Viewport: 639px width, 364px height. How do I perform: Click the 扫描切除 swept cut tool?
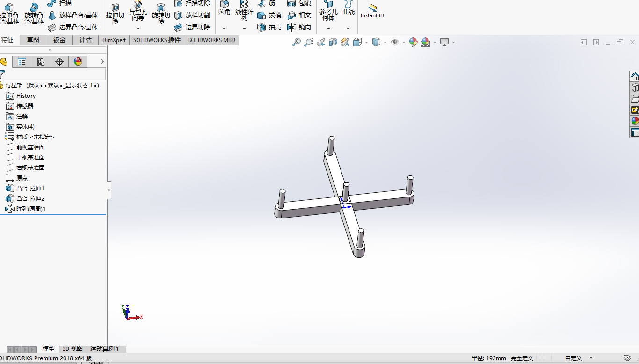pos(192,3)
